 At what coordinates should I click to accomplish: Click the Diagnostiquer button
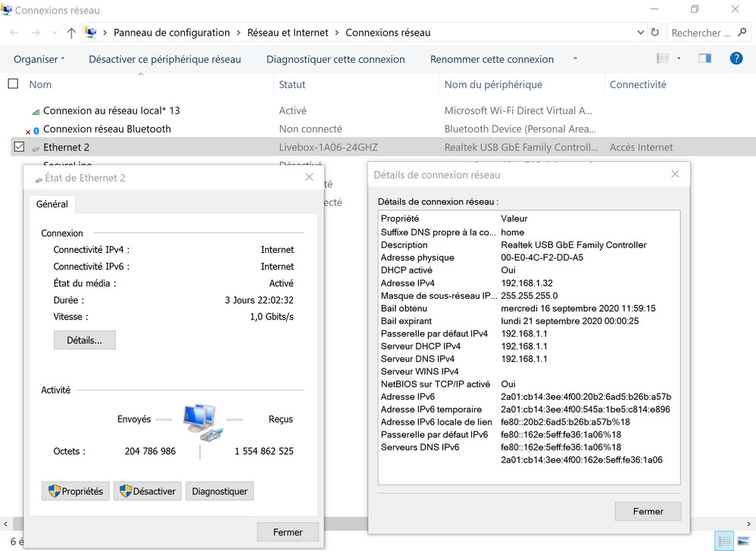220,490
